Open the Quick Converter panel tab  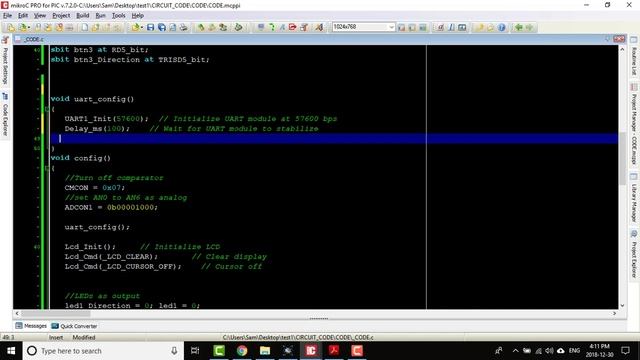pos(74,326)
